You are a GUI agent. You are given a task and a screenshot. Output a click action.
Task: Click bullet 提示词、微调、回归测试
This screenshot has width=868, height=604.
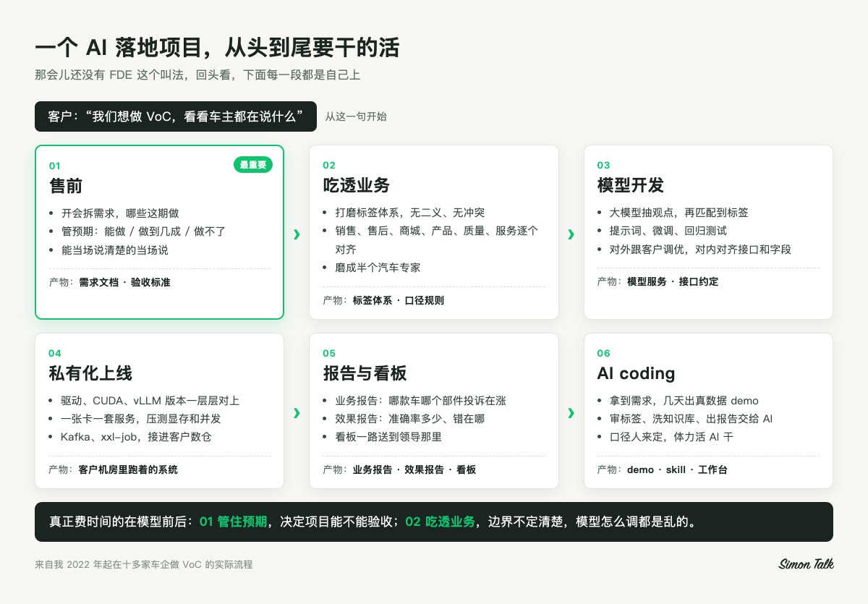(x=668, y=231)
